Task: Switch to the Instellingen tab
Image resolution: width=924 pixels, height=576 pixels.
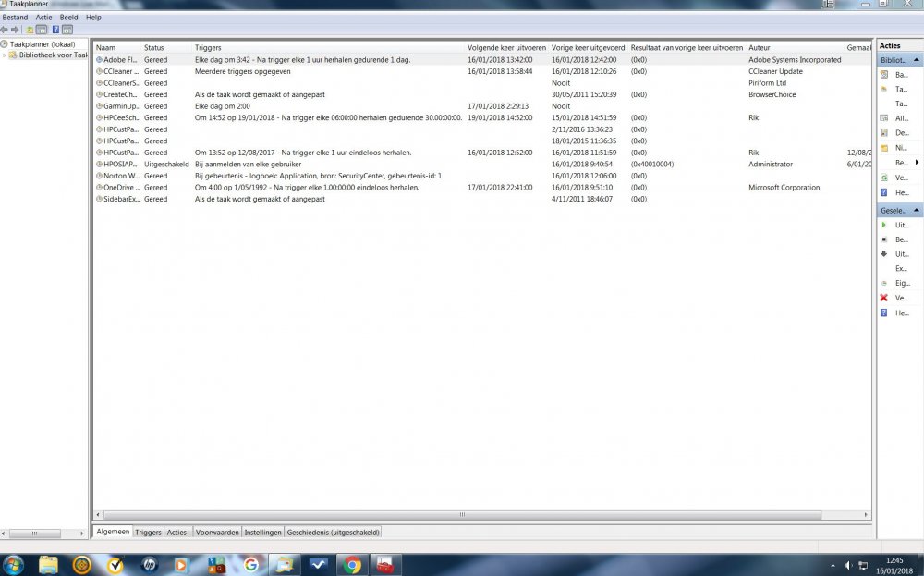Action: [262, 533]
